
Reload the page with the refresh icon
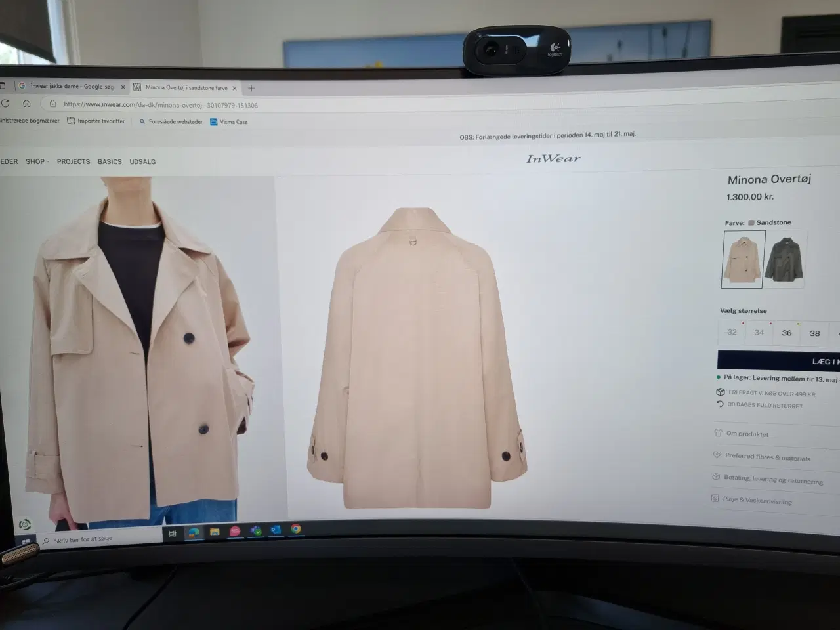(x=5, y=103)
